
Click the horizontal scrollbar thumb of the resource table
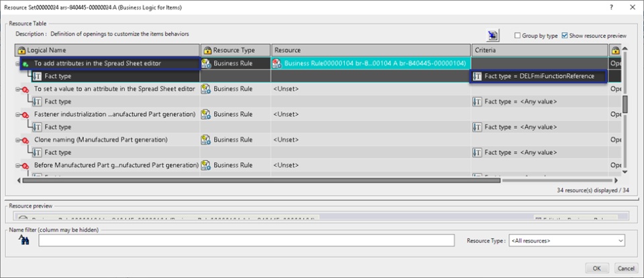(261, 180)
